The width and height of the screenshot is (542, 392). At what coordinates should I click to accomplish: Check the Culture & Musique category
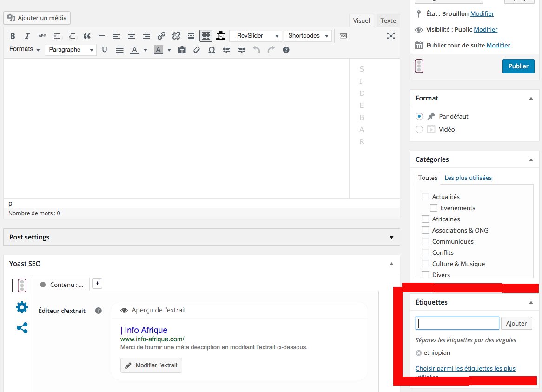coord(425,264)
